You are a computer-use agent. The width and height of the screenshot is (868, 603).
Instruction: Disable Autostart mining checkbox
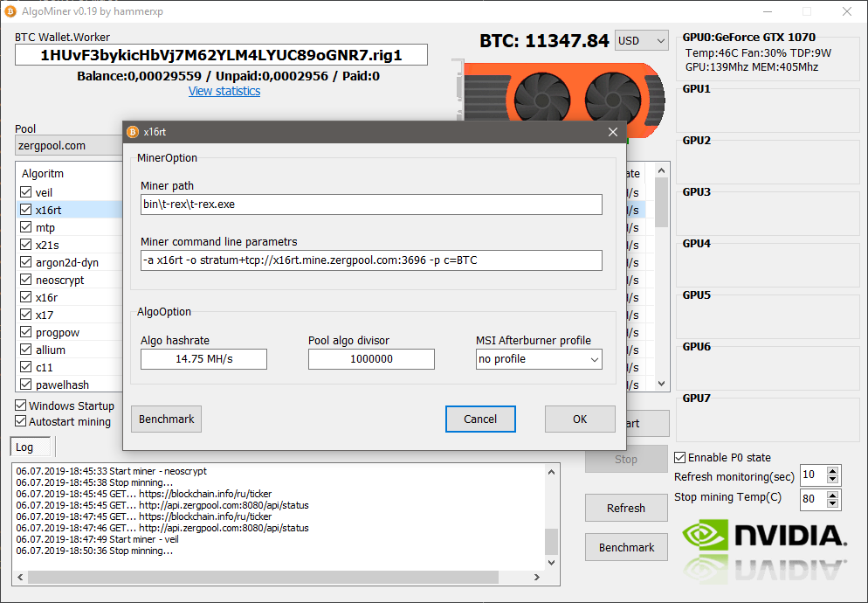(20, 421)
